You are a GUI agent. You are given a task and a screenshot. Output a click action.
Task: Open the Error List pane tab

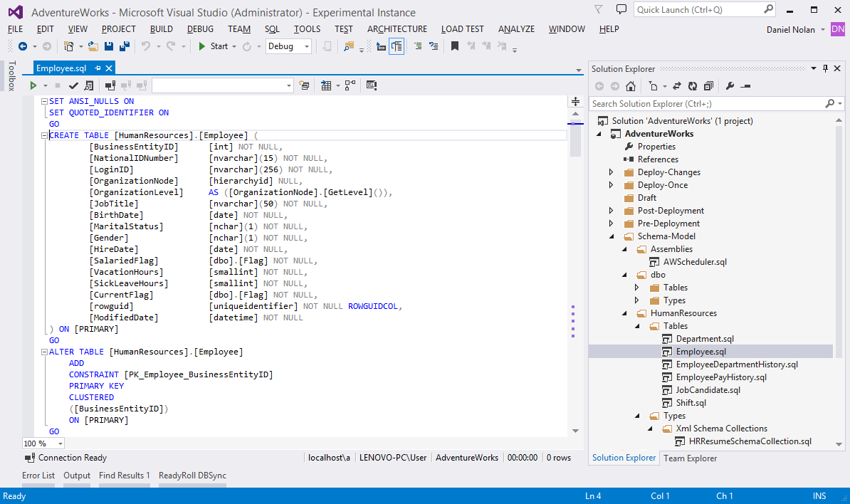point(38,476)
